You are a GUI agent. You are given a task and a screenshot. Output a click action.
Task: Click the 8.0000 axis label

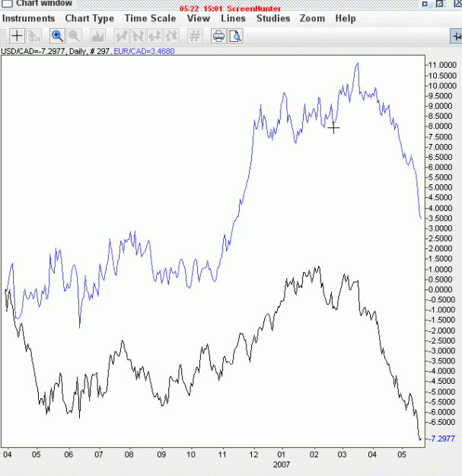tap(441, 126)
